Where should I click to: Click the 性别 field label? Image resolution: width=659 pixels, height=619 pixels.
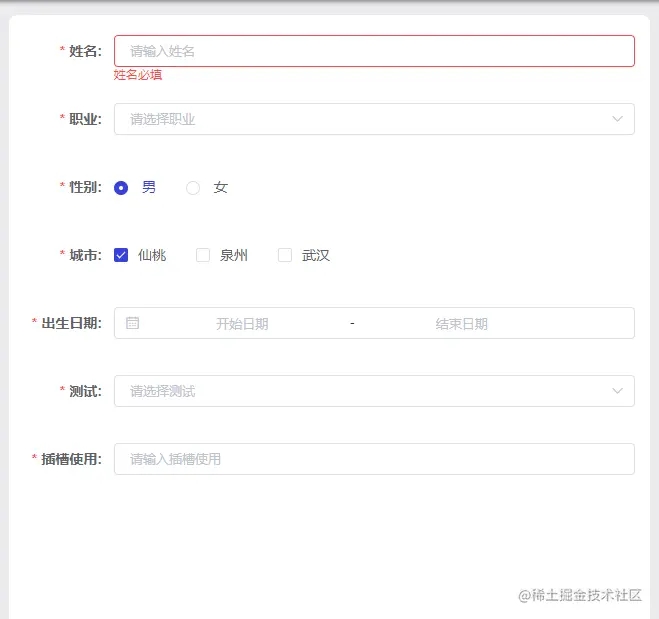(x=85, y=187)
